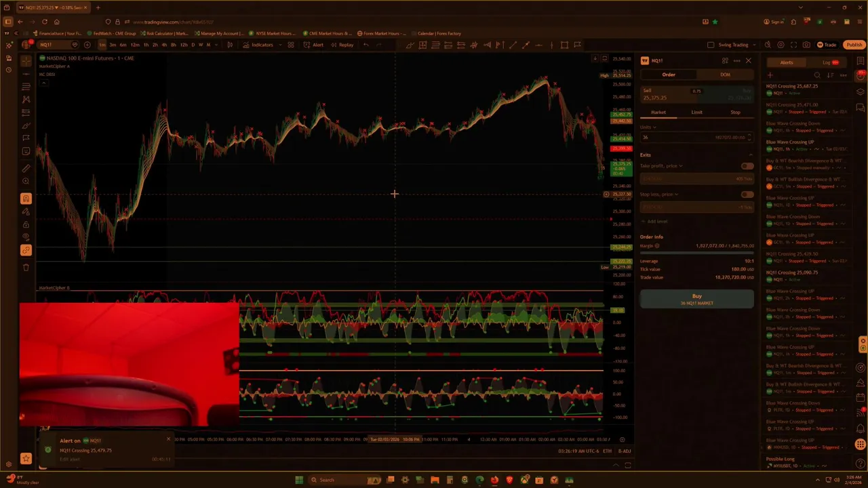Select the 3m timeframe

click(113, 45)
